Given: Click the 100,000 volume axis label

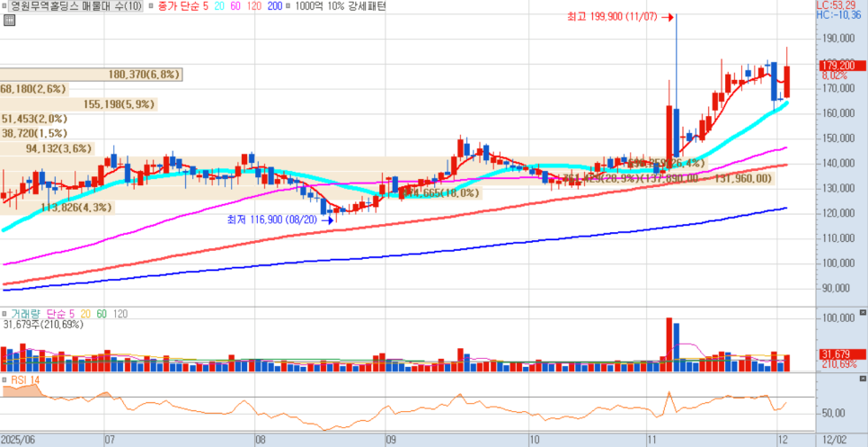Looking at the screenshot, I should (837, 318).
